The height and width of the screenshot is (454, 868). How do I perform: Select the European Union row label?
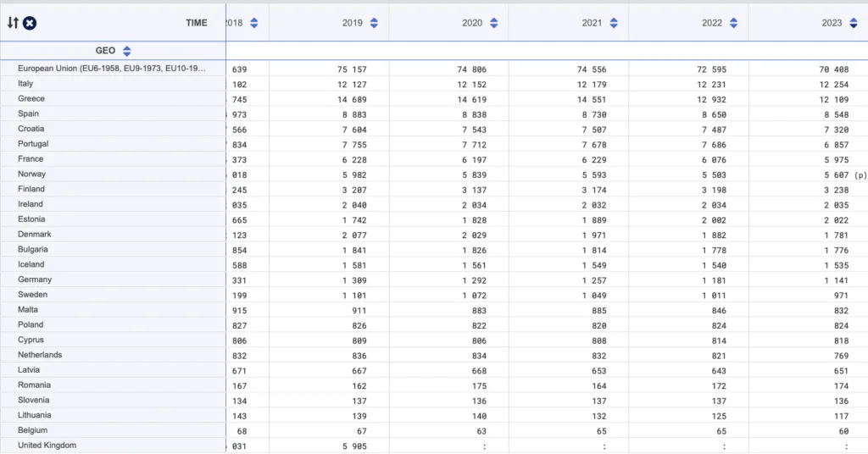click(x=111, y=68)
